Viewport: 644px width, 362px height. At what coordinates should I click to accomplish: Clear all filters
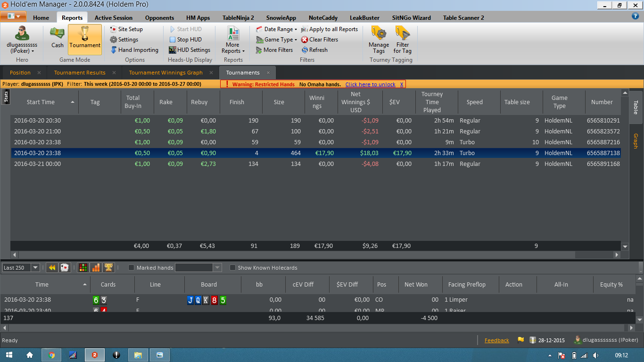[320, 40]
